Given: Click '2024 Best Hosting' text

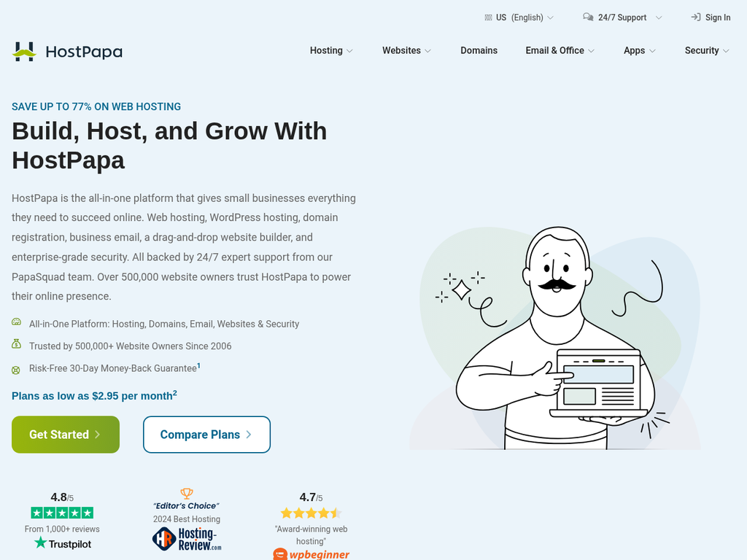Looking at the screenshot, I should [x=187, y=519].
